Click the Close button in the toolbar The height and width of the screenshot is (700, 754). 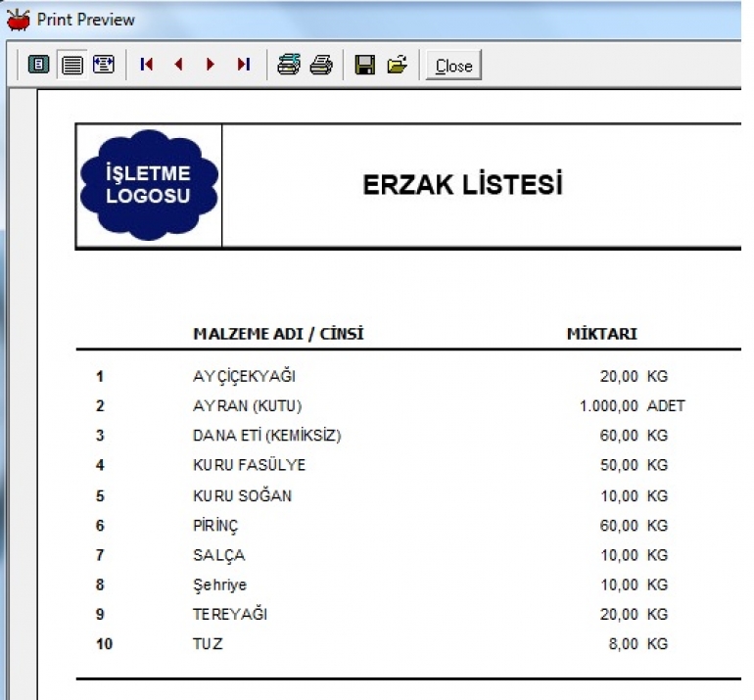point(454,65)
